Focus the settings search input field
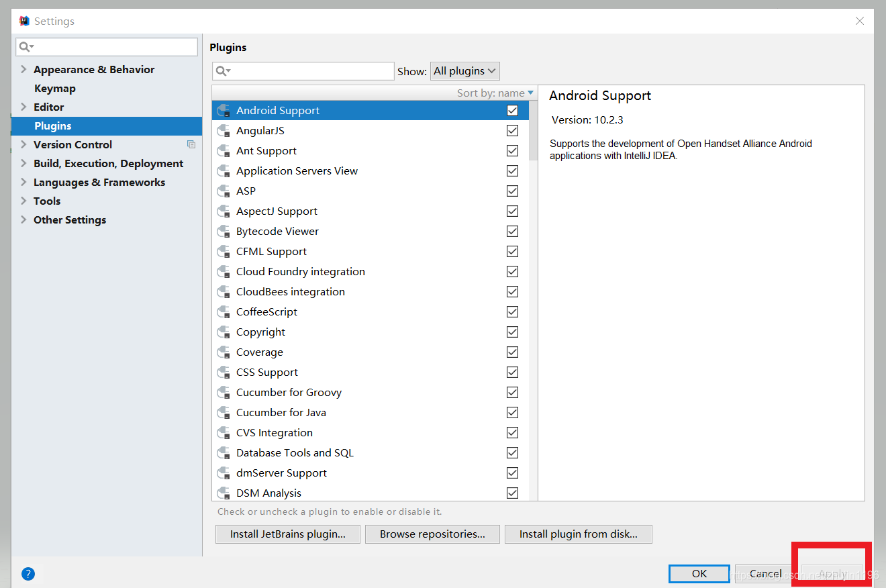This screenshot has width=886, height=588. coord(107,47)
